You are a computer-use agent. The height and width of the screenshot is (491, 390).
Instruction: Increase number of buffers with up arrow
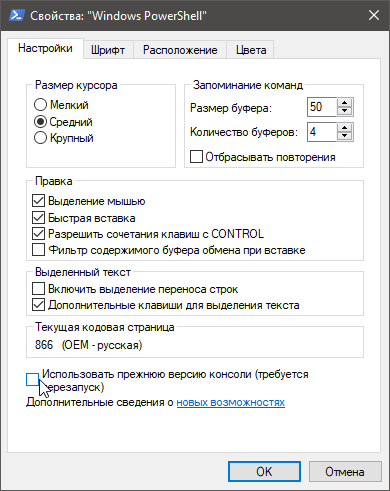[x=344, y=128]
